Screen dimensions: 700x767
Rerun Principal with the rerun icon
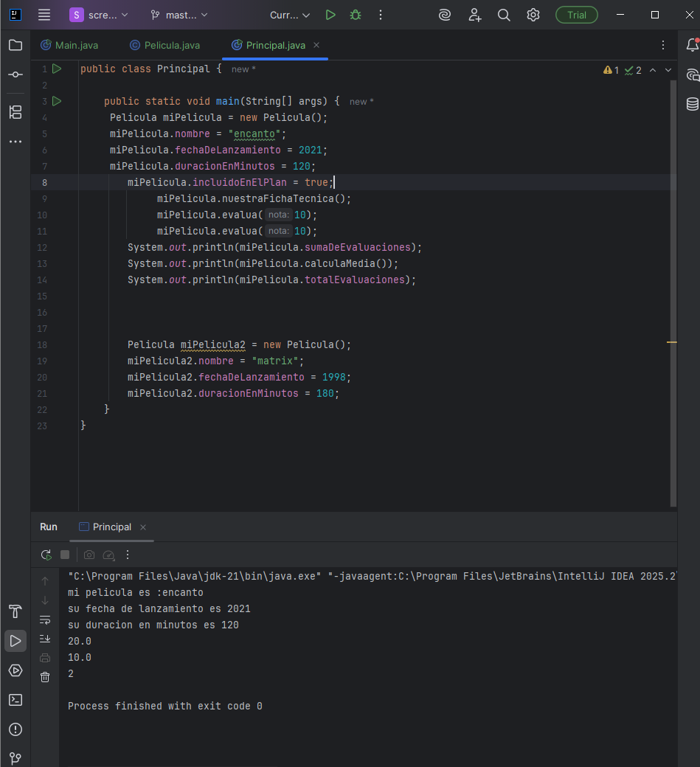point(46,555)
